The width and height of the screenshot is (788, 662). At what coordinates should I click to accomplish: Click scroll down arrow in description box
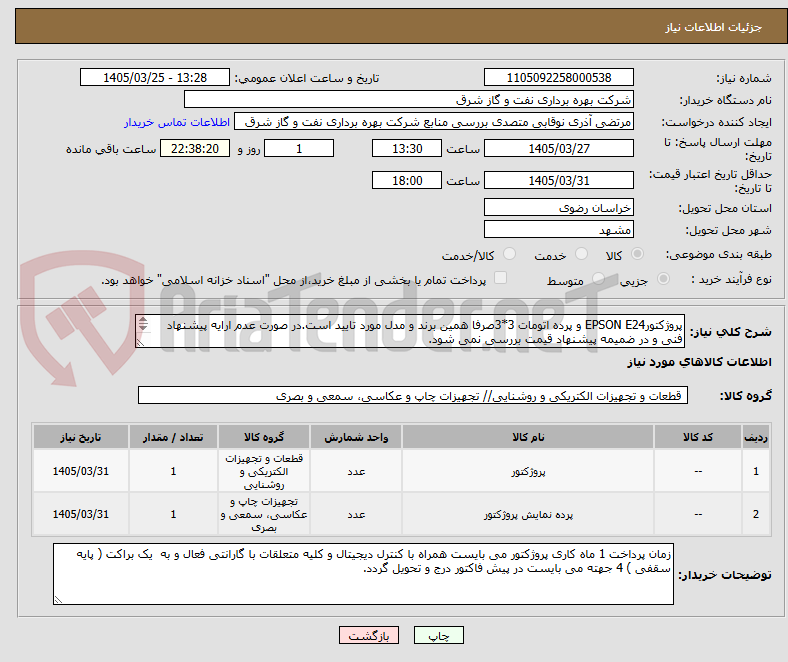(x=143, y=327)
